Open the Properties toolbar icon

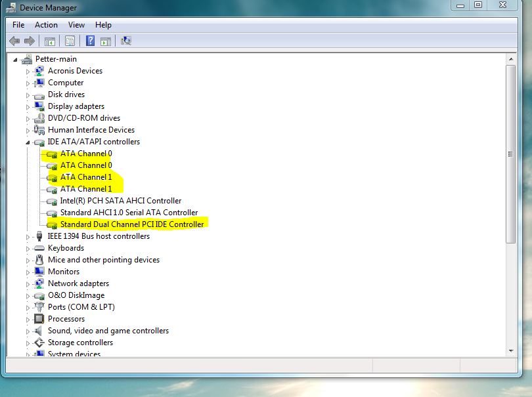pos(70,41)
